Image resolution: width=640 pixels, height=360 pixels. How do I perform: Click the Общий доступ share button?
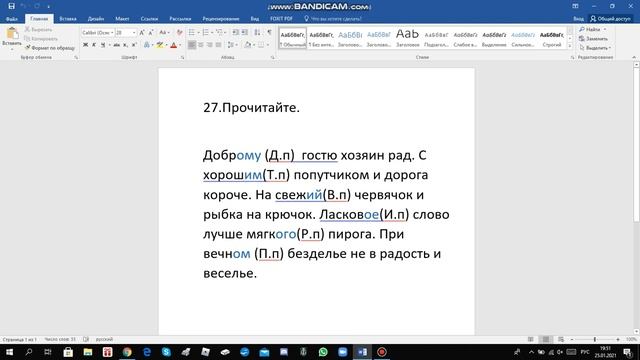(610, 19)
